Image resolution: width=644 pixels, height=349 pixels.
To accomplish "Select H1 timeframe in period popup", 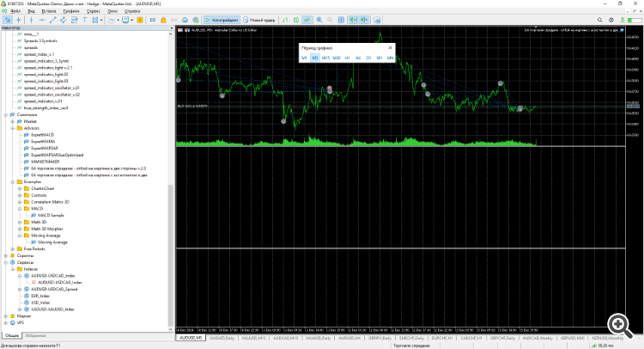I will coord(347,58).
